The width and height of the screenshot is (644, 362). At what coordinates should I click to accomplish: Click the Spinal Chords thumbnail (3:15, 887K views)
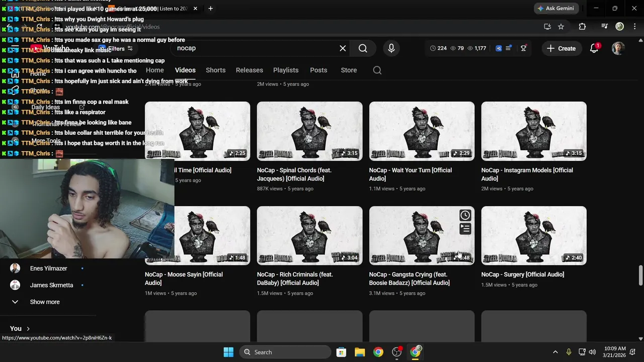point(309,131)
